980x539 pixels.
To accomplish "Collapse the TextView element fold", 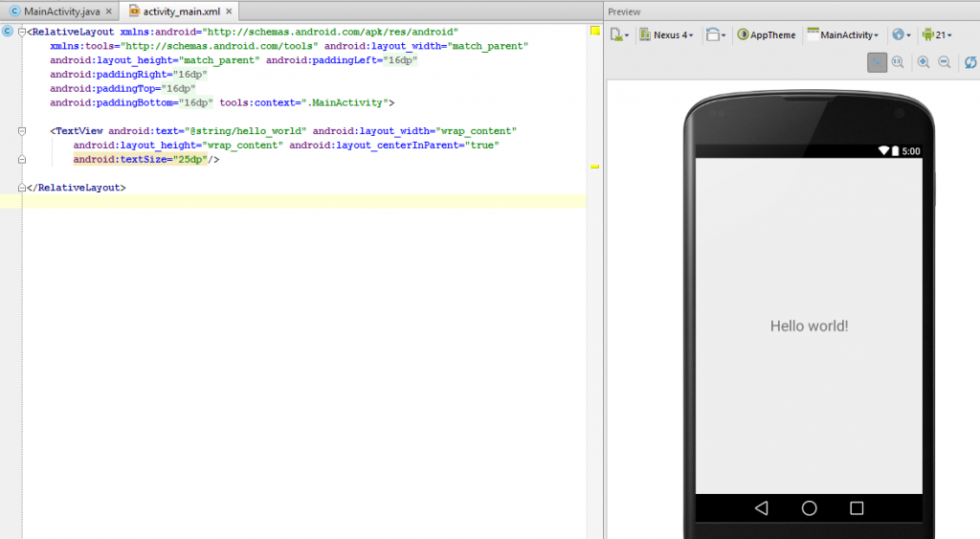I will pos(22,131).
